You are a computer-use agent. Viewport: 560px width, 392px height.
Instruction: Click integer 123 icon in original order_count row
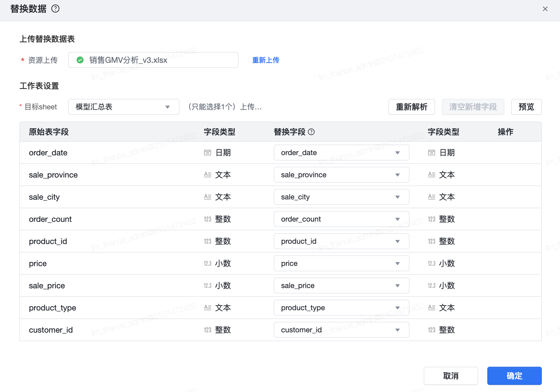pos(208,219)
